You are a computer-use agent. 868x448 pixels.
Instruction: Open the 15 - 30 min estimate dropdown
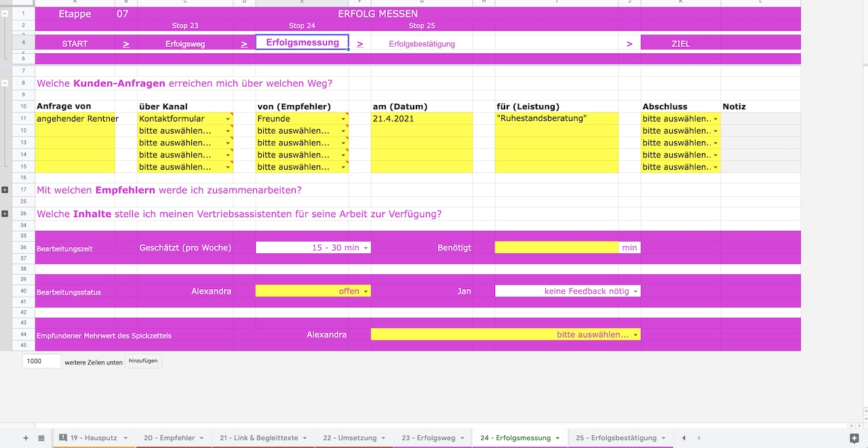click(366, 248)
